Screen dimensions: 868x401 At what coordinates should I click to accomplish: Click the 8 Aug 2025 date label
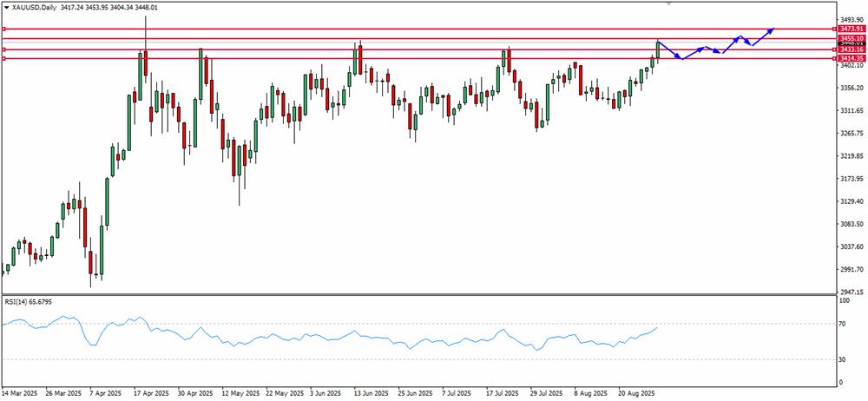(591, 392)
